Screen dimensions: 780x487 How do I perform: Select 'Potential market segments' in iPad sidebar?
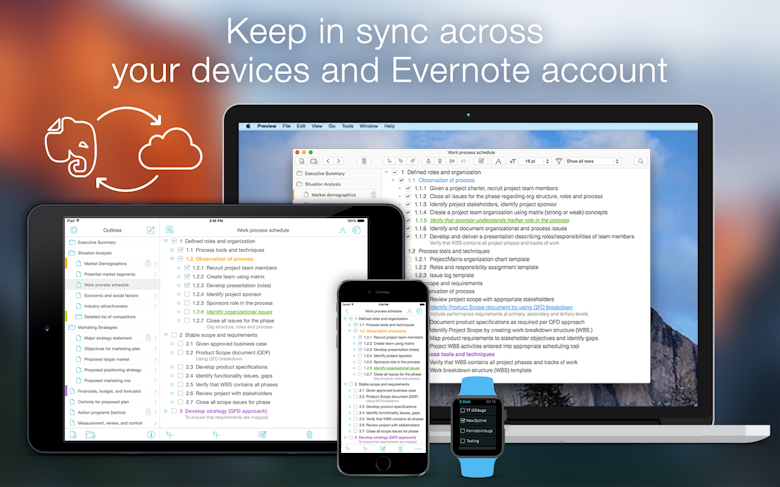[x=109, y=274]
